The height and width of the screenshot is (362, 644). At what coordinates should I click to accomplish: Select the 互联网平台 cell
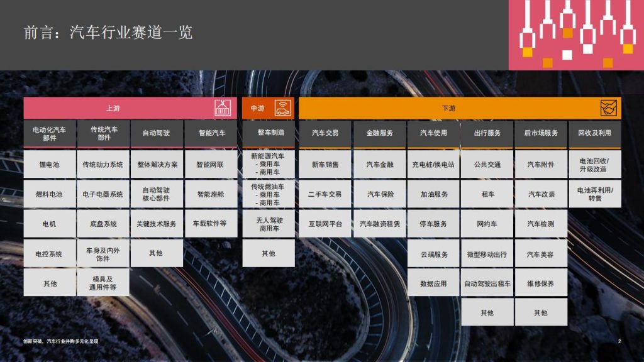pyautogui.click(x=325, y=224)
